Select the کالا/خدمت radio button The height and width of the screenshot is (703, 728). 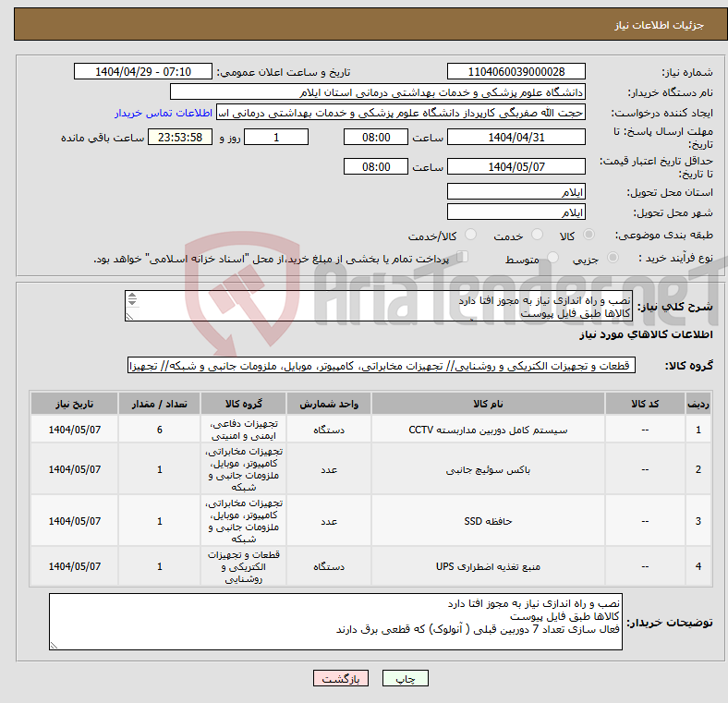471,235
